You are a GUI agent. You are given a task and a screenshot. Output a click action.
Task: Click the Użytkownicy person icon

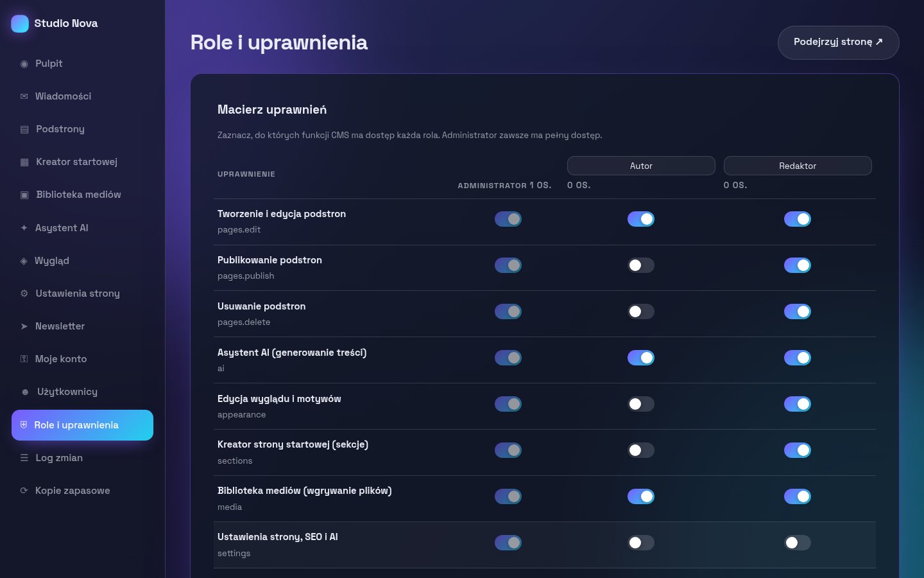25,392
